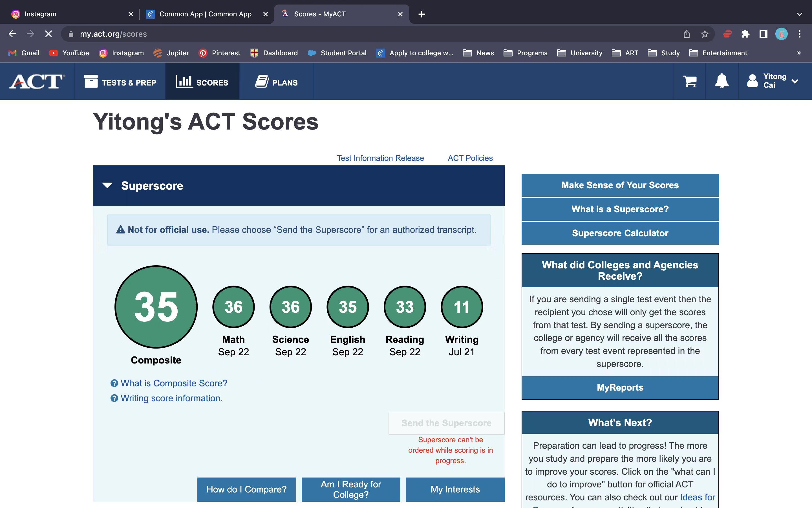Open Dashboard bookmark
This screenshot has width=812, height=508.
tap(274, 53)
